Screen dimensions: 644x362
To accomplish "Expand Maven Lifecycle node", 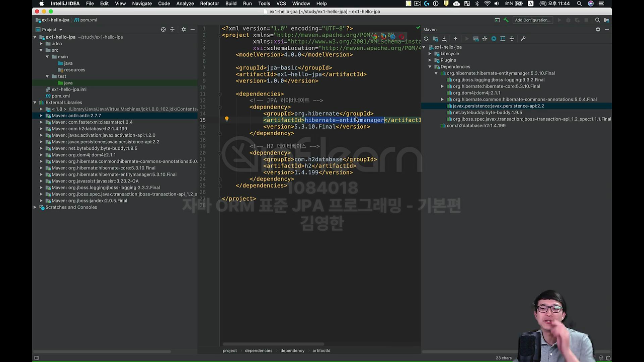I will coord(430,54).
